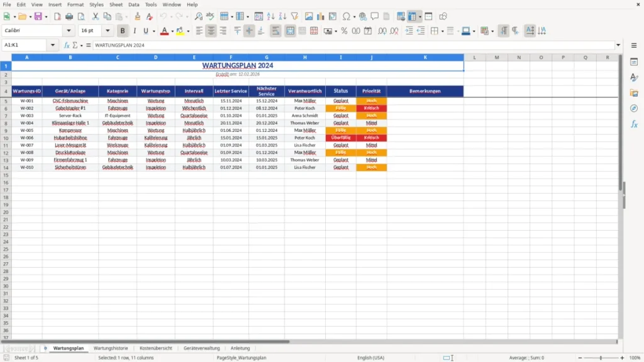Cut selection with scissors icon

point(96,16)
